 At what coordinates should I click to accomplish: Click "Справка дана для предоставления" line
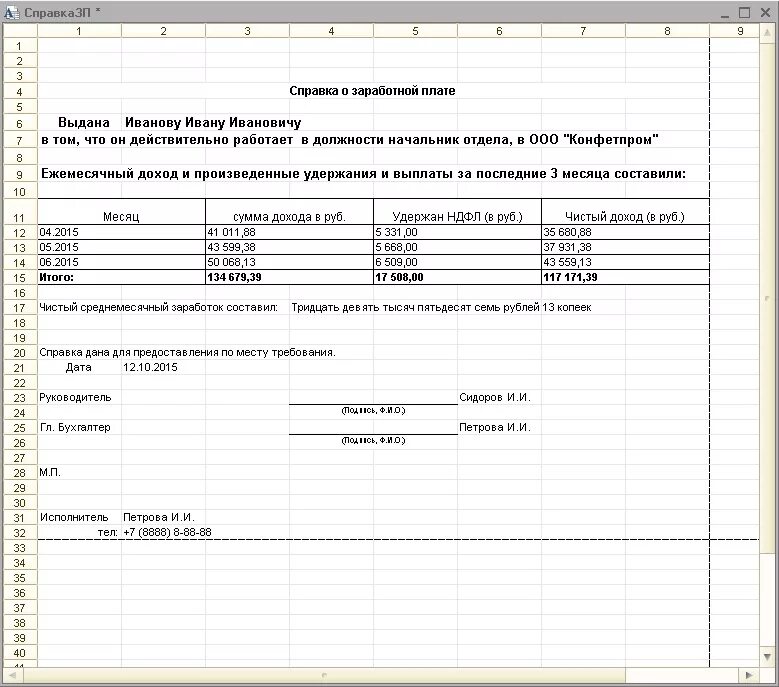tap(187, 353)
